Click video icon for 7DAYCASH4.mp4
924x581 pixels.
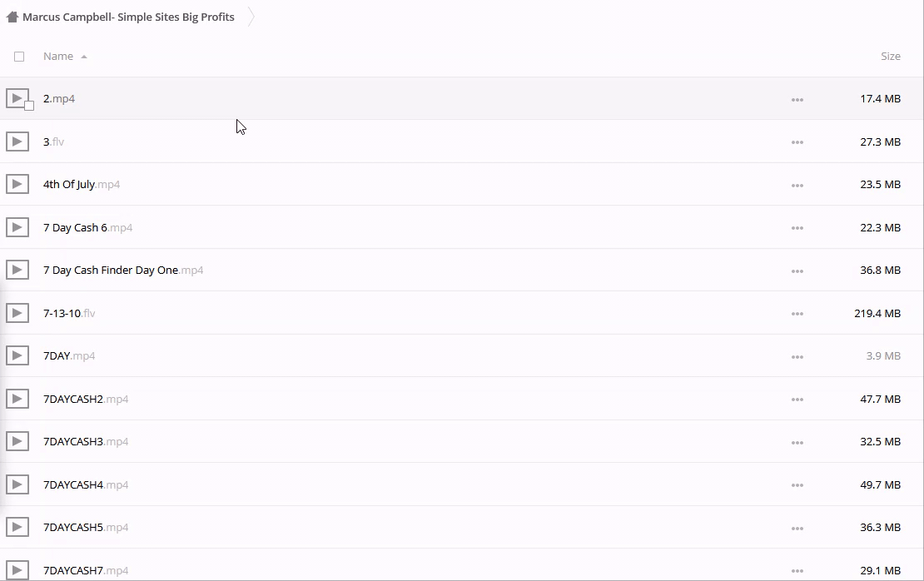(17, 484)
